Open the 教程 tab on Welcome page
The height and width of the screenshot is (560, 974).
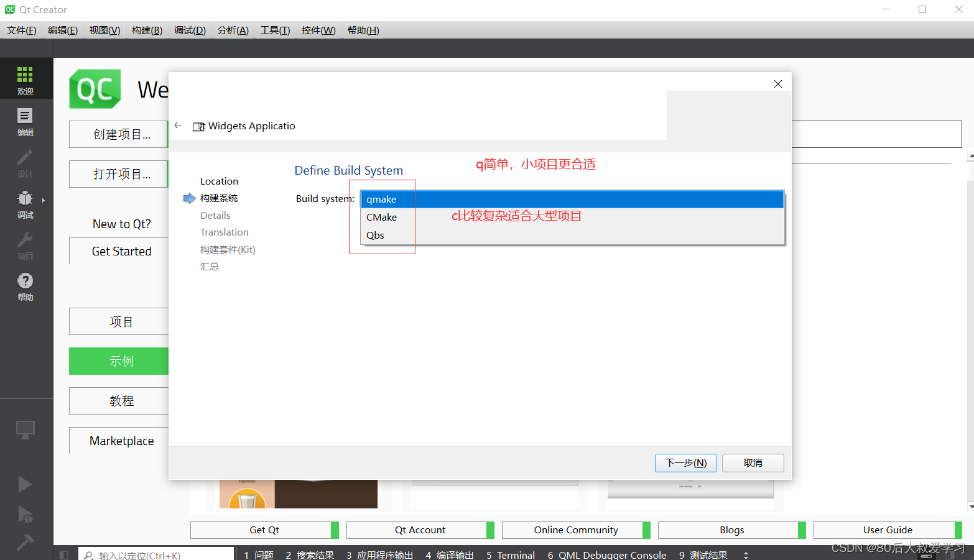click(119, 401)
